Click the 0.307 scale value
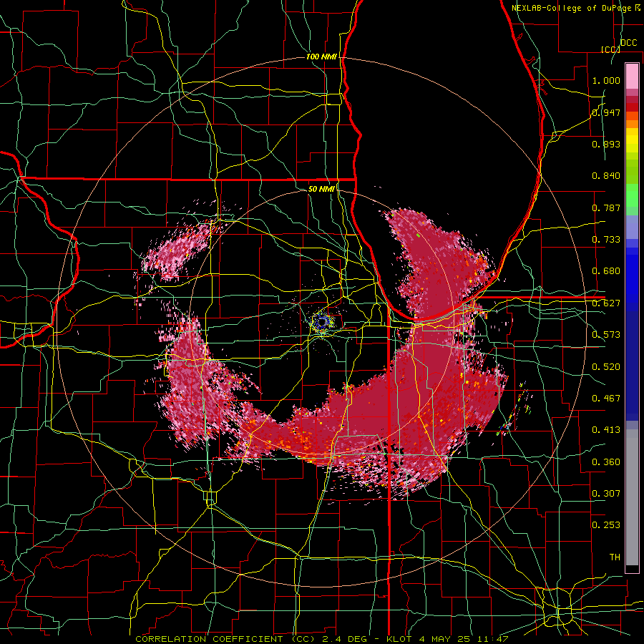Screen dimensions: 644x644 coord(606,494)
